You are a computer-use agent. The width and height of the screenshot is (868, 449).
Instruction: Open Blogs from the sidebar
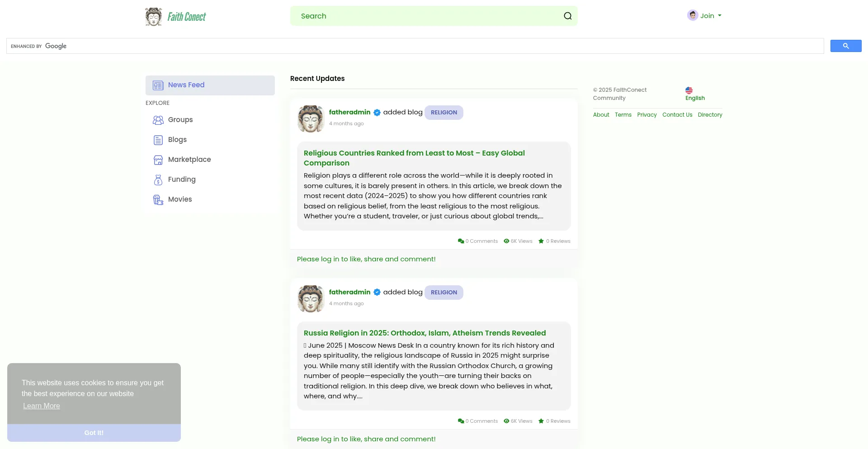point(177,140)
